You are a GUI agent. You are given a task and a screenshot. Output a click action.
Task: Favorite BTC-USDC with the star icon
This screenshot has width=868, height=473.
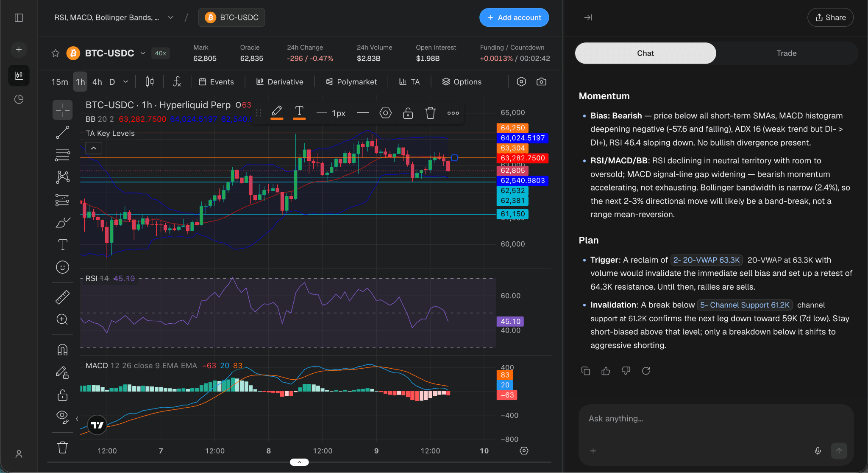coord(56,53)
